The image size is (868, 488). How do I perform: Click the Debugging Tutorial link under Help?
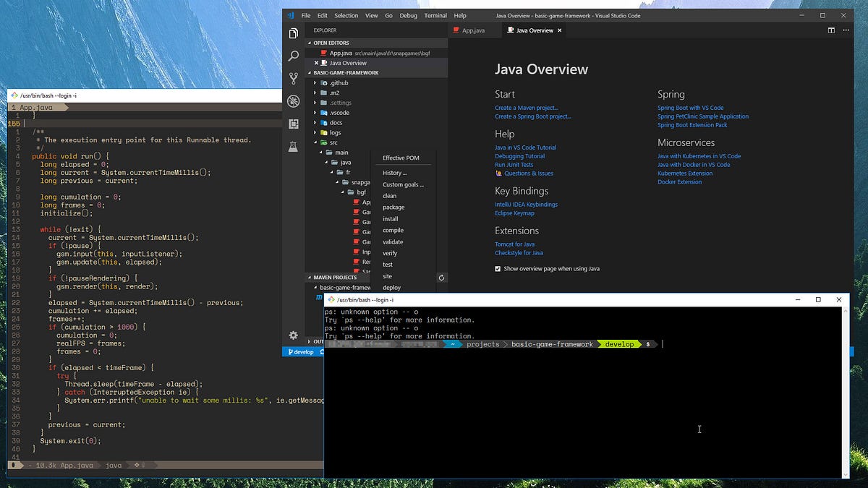pyautogui.click(x=519, y=155)
